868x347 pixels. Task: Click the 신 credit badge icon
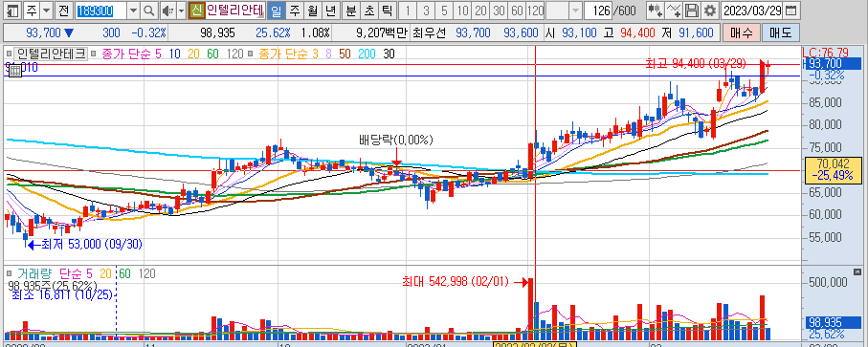[x=196, y=10]
